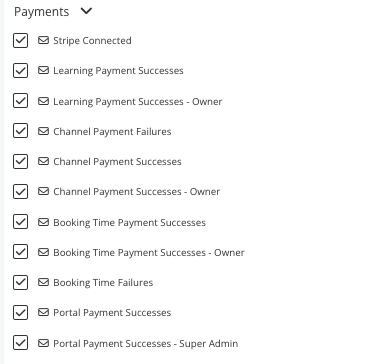Screen dimensions: 383x364
Task: Click the Learning Payment Successes label text
Action: [118, 71]
